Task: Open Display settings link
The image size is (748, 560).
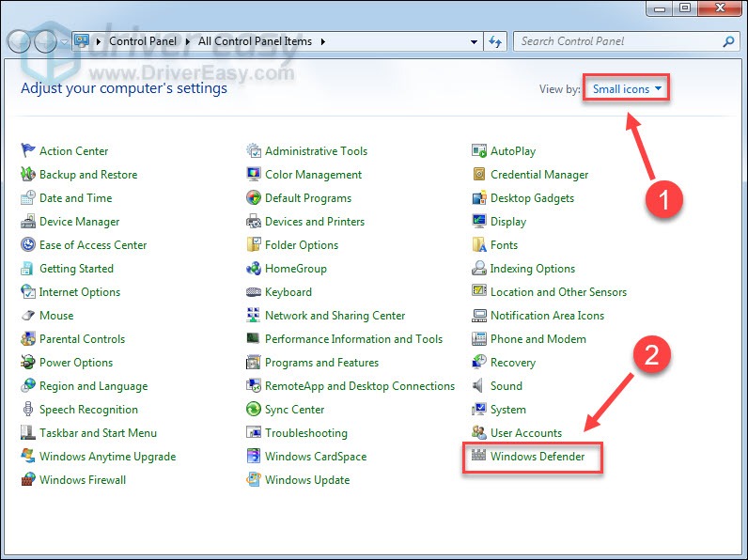Action: (508, 222)
